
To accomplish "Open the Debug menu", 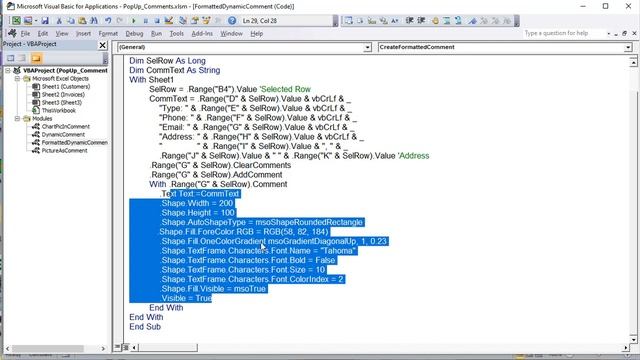I will [134, 33].
